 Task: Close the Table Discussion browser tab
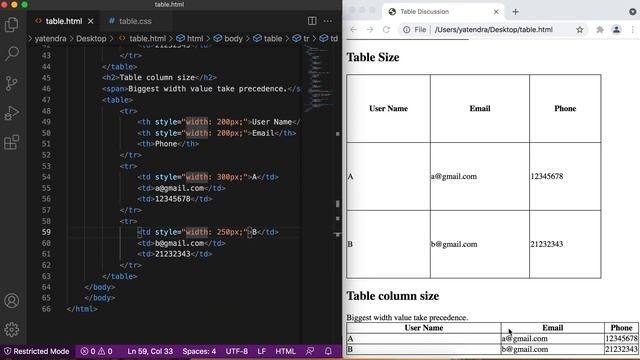[496, 12]
